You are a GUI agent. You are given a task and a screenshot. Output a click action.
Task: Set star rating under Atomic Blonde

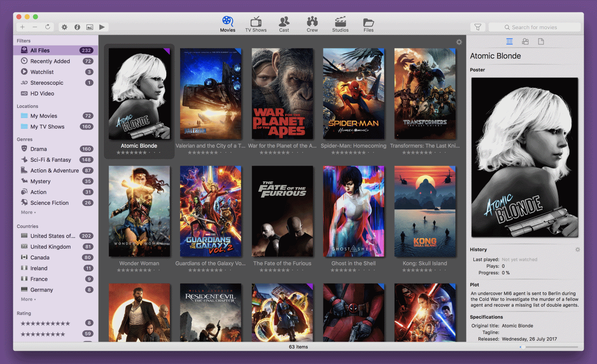tap(139, 152)
